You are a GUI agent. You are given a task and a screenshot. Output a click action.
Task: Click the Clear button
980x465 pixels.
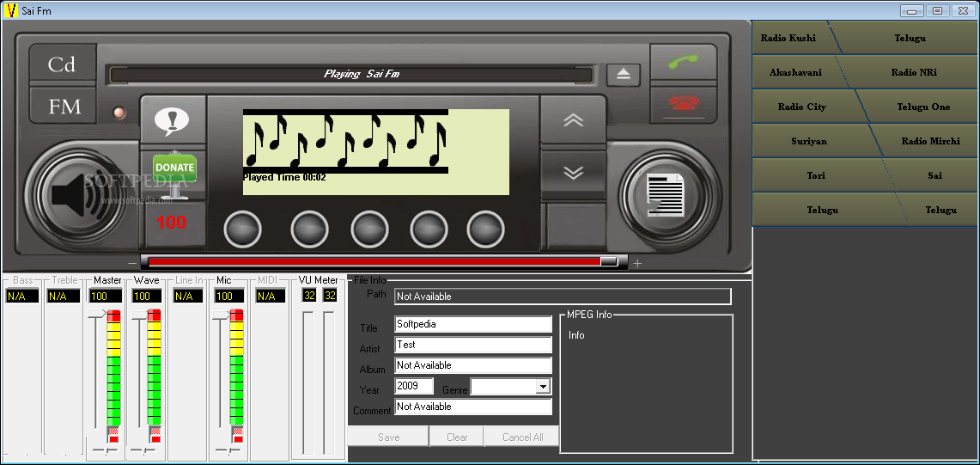coord(457,437)
